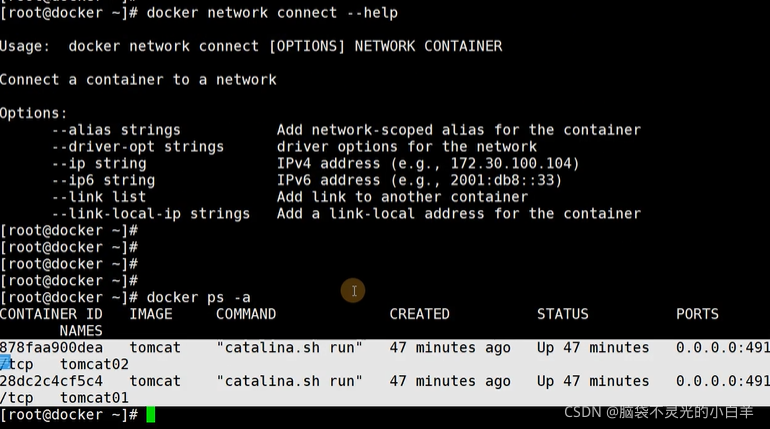Click the example IPv6 address 2001:db8::33
This screenshot has height=429, width=770.
coord(501,180)
